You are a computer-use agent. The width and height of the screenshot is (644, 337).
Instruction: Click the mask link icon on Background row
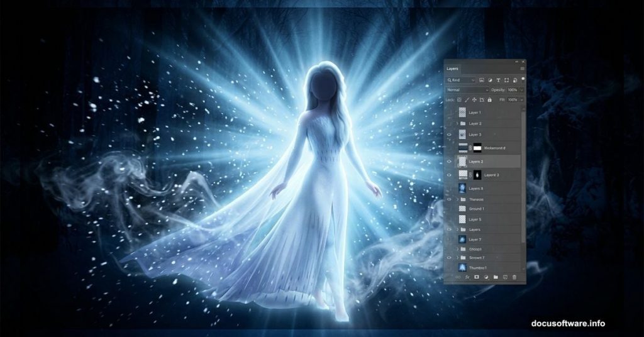tap(470, 148)
